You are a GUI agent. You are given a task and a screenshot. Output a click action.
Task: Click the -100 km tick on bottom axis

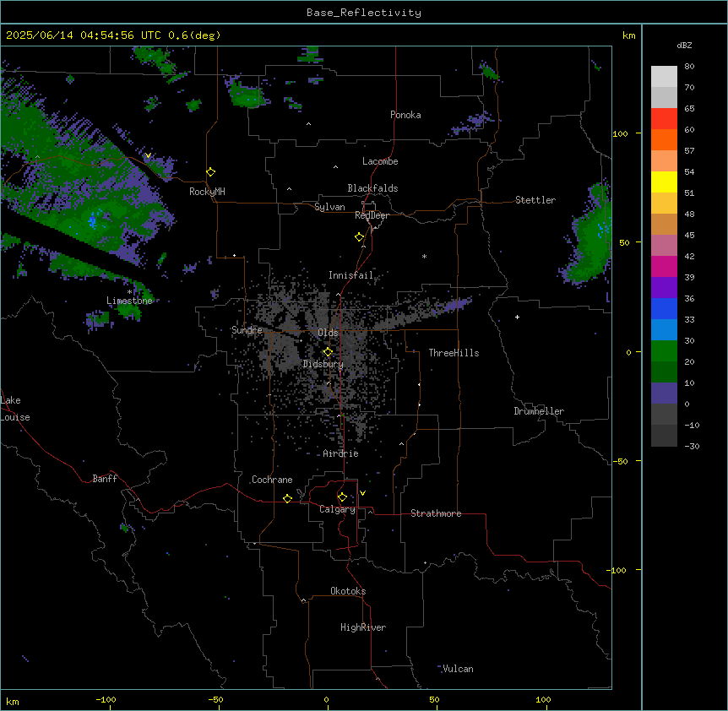point(106,699)
